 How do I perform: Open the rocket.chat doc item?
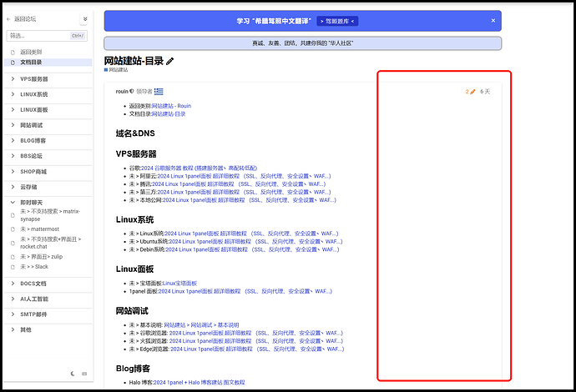pos(50,243)
